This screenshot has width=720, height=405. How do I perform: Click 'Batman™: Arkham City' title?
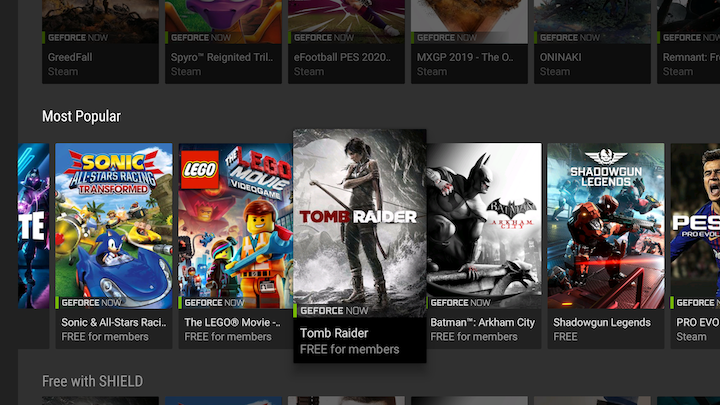[483, 322]
